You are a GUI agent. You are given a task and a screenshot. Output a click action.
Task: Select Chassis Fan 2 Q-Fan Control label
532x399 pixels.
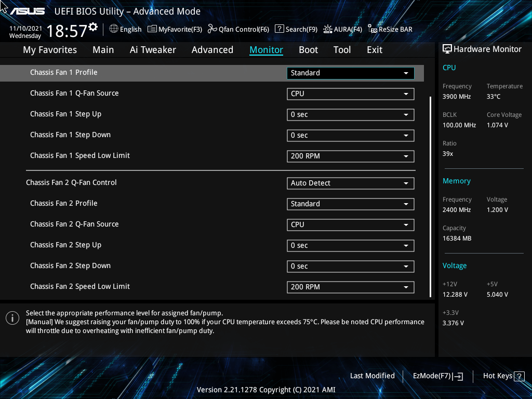71,182
